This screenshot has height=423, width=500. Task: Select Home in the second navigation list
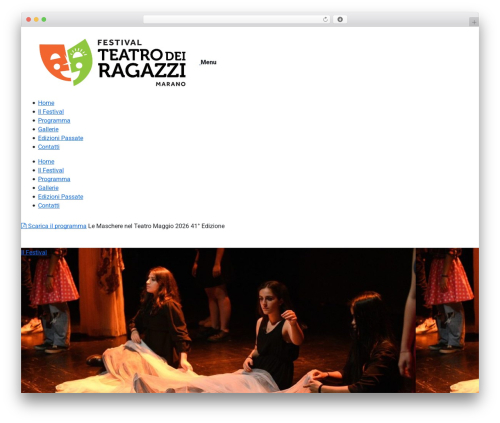tap(46, 162)
